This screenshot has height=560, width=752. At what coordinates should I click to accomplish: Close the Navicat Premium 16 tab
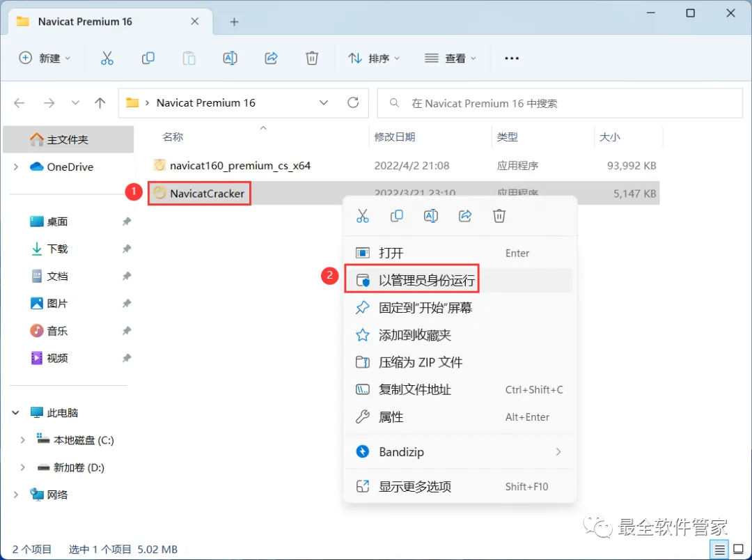[x=195, y=21]
